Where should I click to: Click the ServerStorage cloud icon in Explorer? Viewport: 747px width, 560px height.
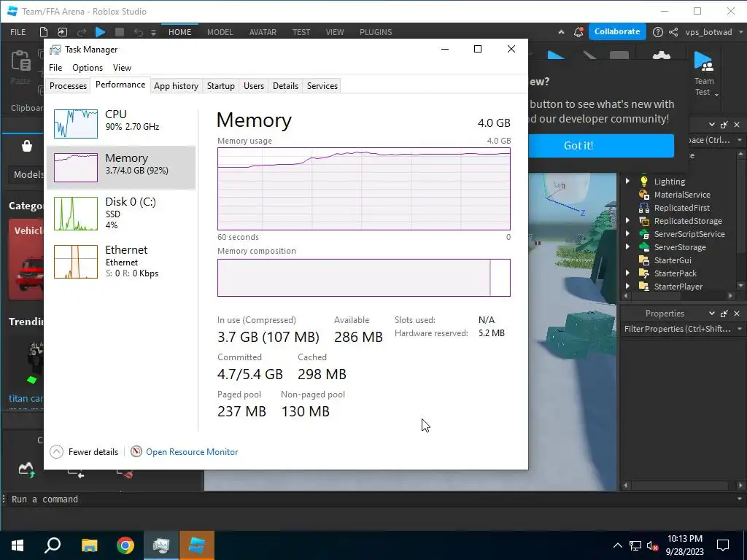click(643, 246)
